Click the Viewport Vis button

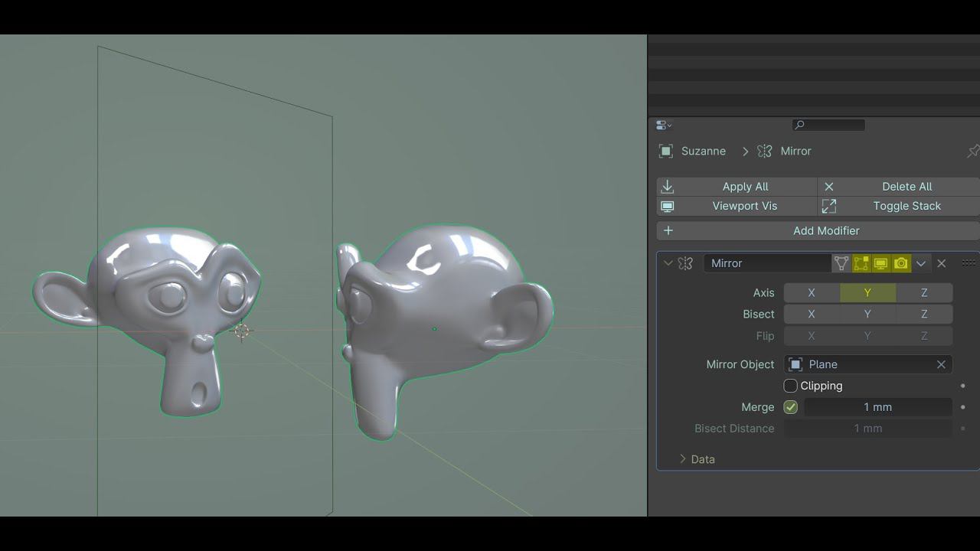coord(737,206)
